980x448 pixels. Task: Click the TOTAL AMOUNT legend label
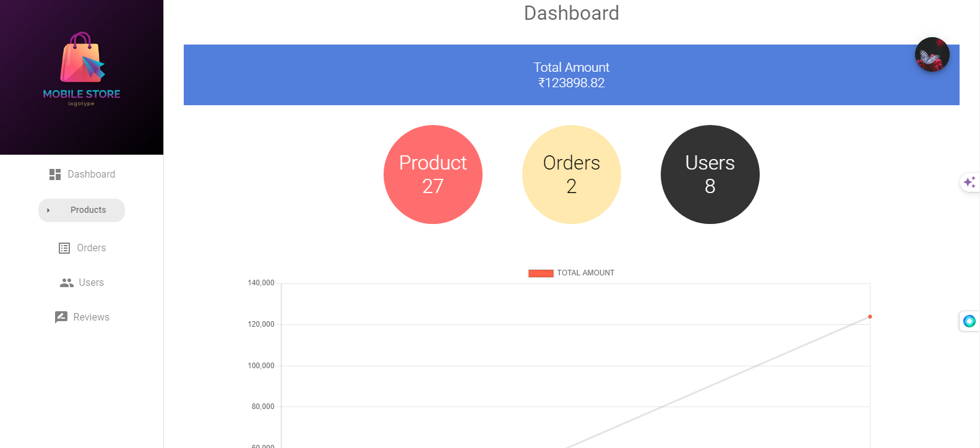tap(585, 273)
